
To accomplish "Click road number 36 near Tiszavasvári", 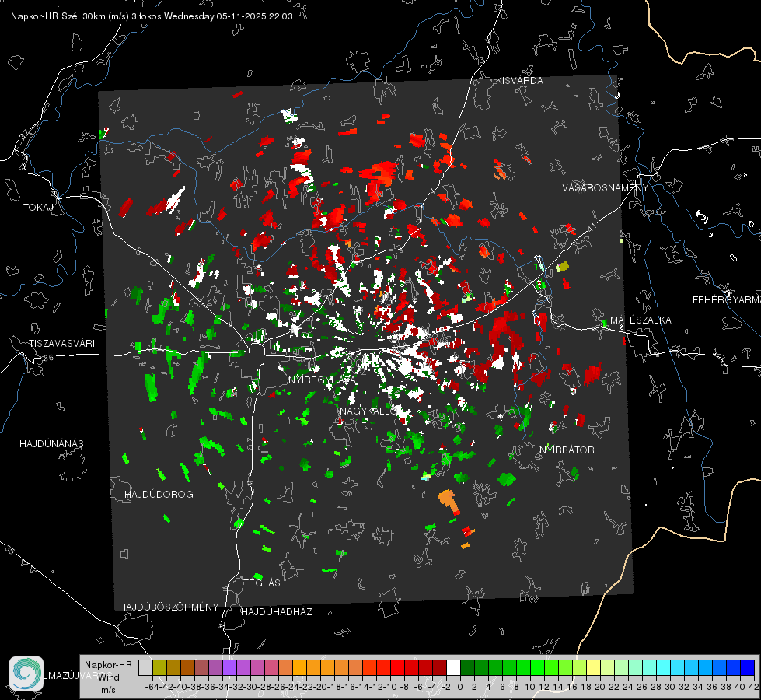I will pyautogui.click(x=48, y=358).
